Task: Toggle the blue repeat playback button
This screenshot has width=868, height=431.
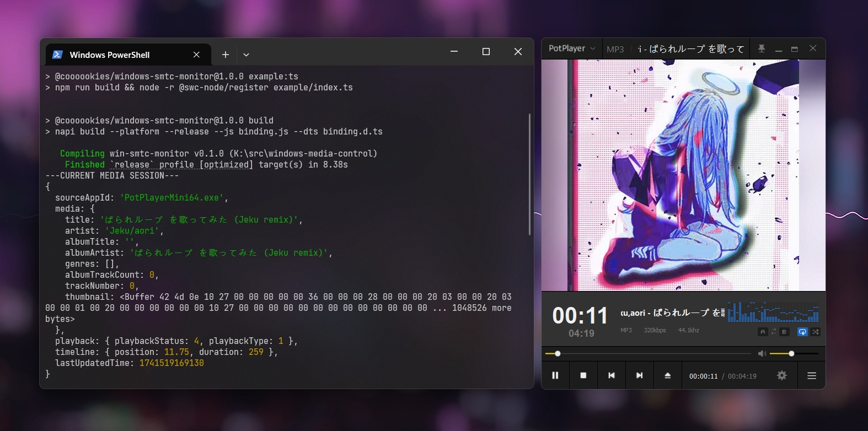Action: [802, 332]
